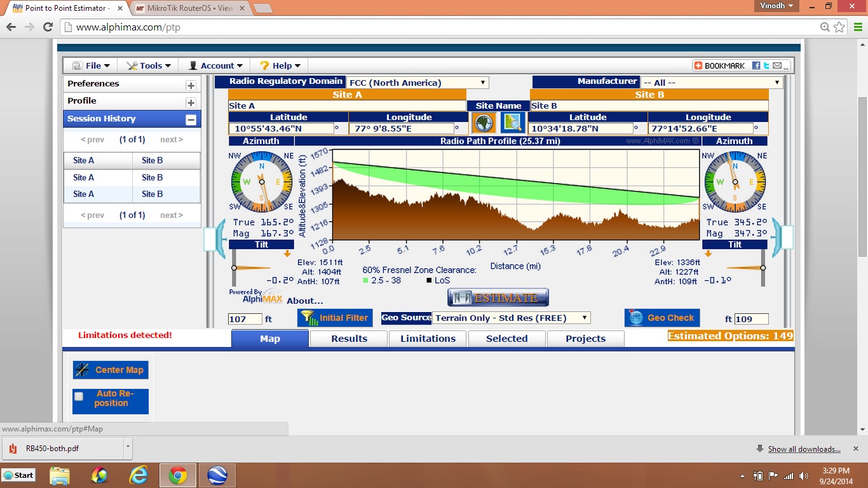Click the Site A latitude field

pyautogui.click(x=281, y=128)
